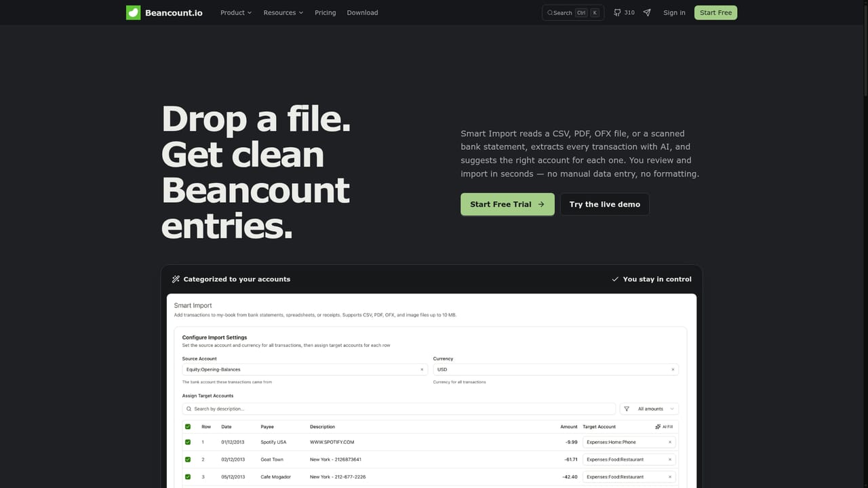Open the header Search Ctrl K box
868x488 pixels.
573,13
